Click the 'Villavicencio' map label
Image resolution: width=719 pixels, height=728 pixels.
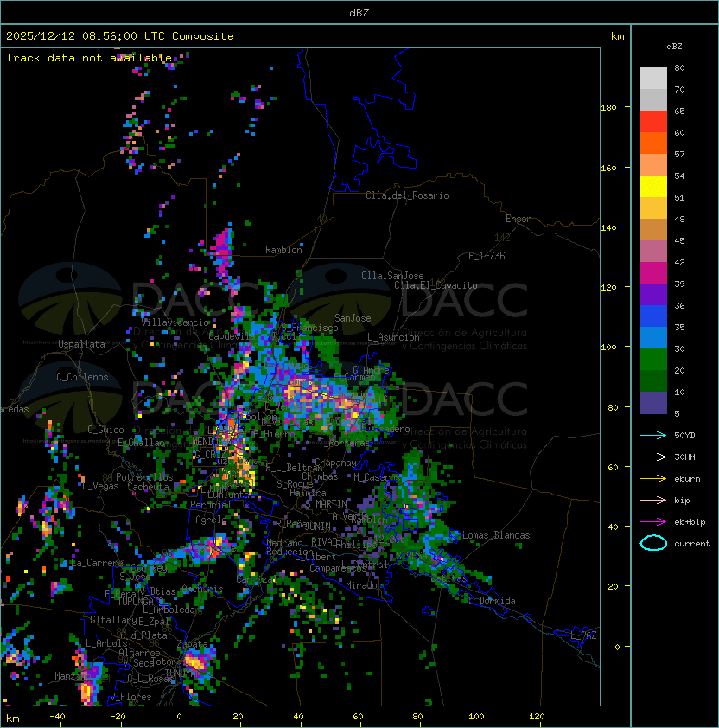175,322
